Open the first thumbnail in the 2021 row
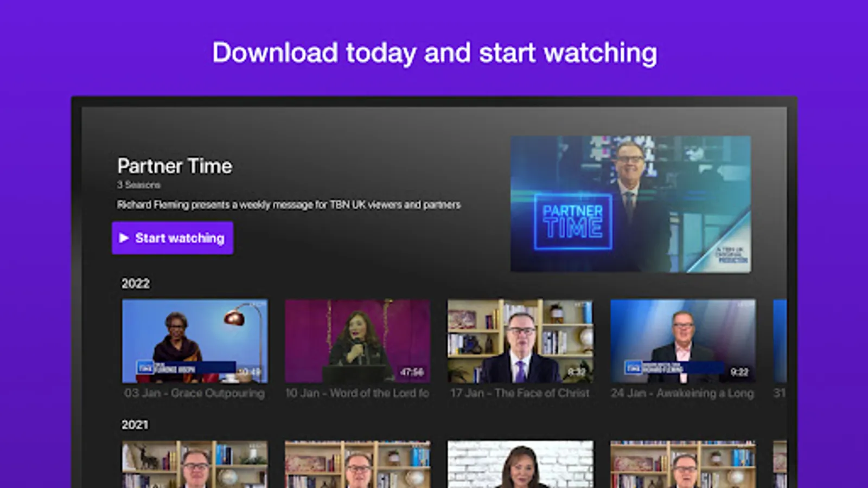The height and width of the screenshot is (488, 868). [195, 464]
